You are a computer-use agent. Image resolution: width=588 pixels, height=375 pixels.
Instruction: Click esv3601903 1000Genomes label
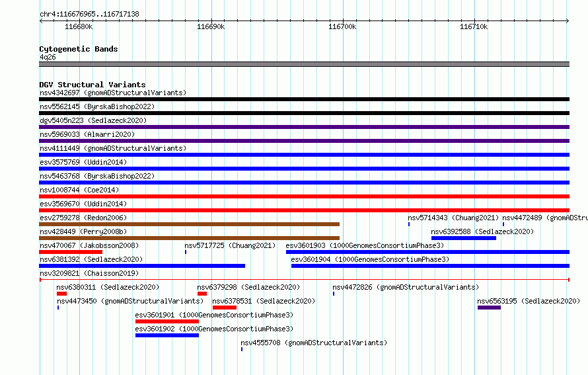coord(365,245)
